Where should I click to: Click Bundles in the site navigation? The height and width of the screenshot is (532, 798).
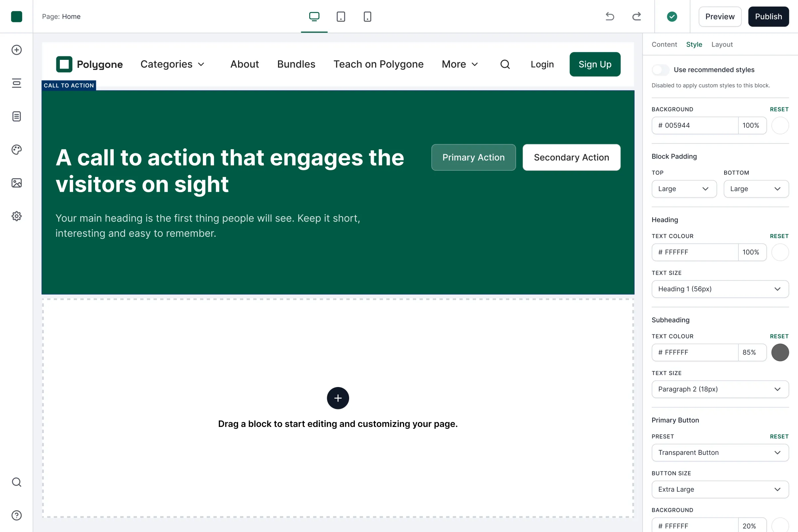296,64
